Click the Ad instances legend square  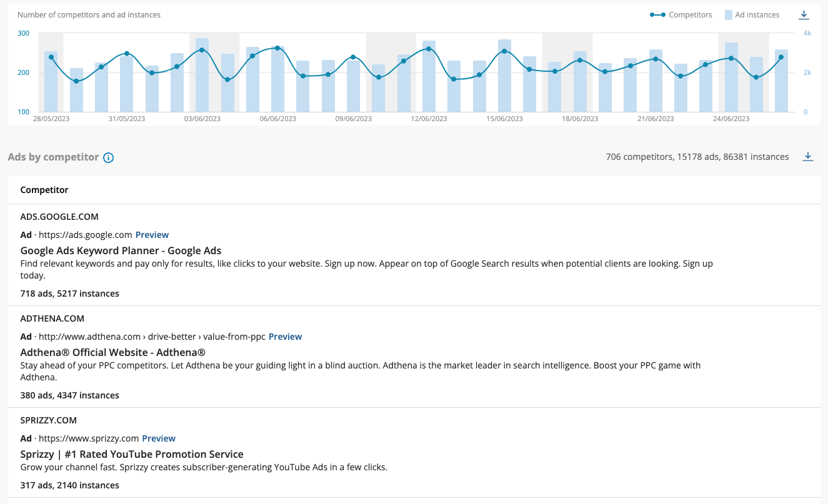[x=728, y=14]
